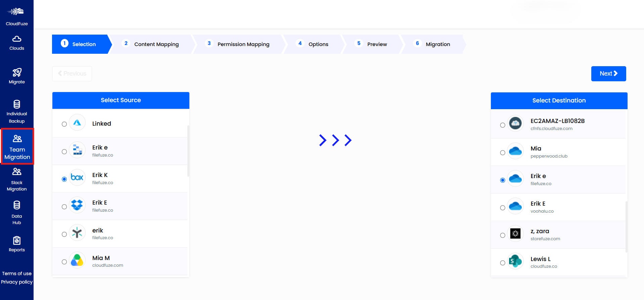Select Mia M cloudfuze.com source radio
This screenshot has width=644, height=300.
(64, 262)
